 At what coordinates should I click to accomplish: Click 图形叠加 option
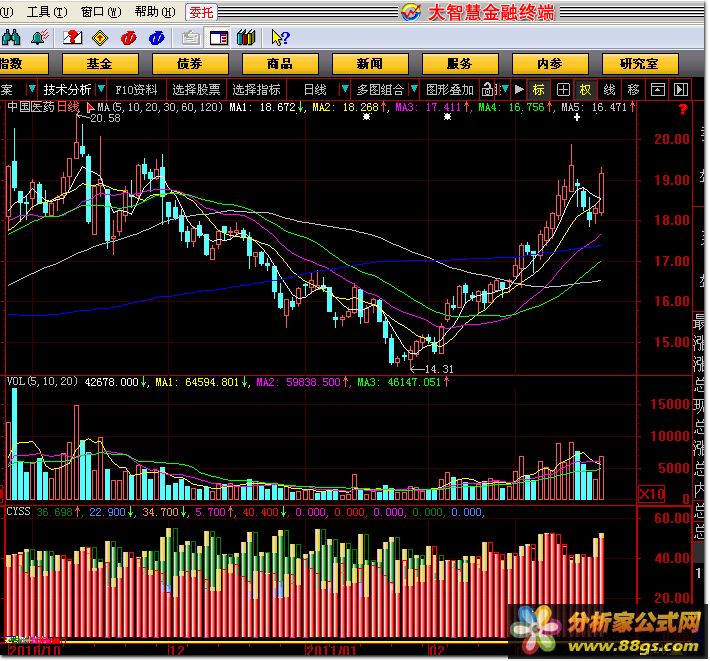(x=449, y=90)
